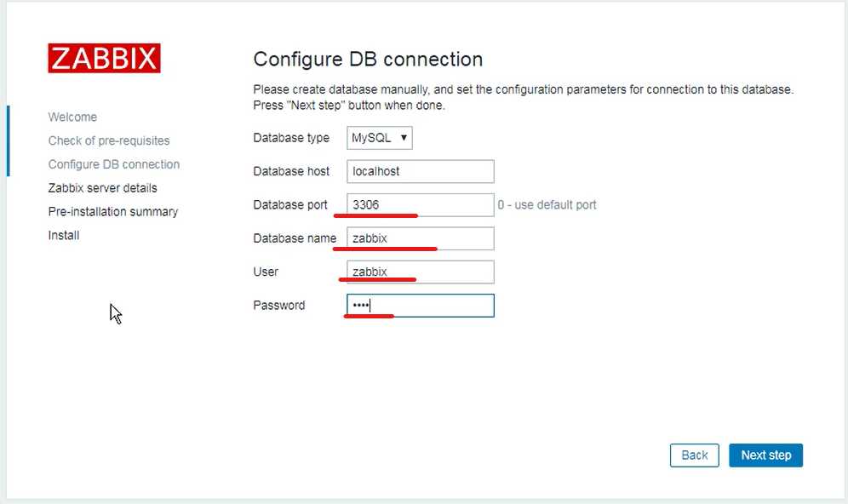Focus the Database port field with 3306

420,205
